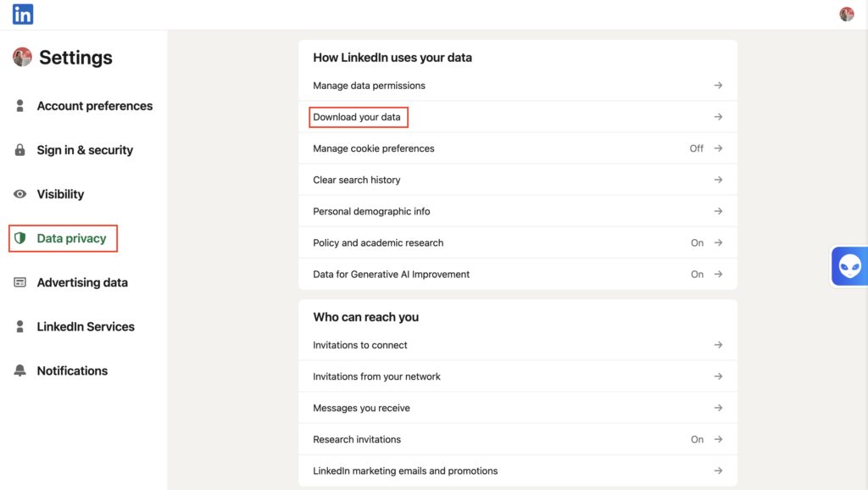The width and height of the screenshot is (868, 490).
Task: Click the lock icon for Sign in & security
Action: point(20,150)
